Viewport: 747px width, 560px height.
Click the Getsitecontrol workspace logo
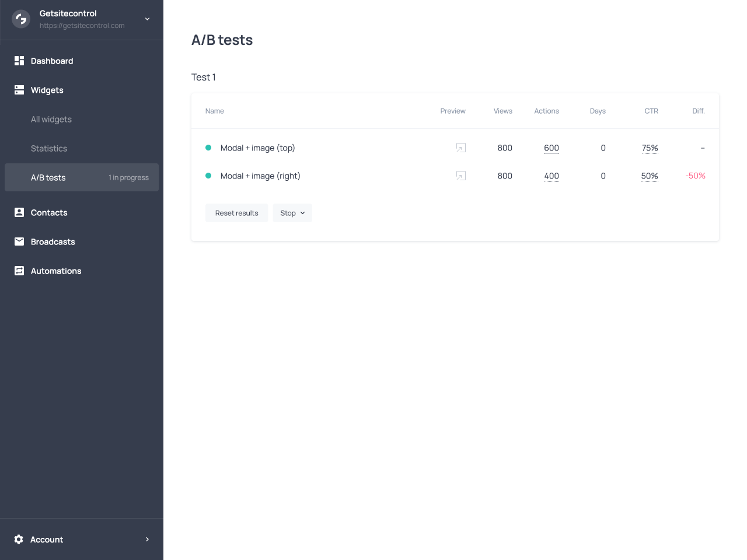point(20,19)
